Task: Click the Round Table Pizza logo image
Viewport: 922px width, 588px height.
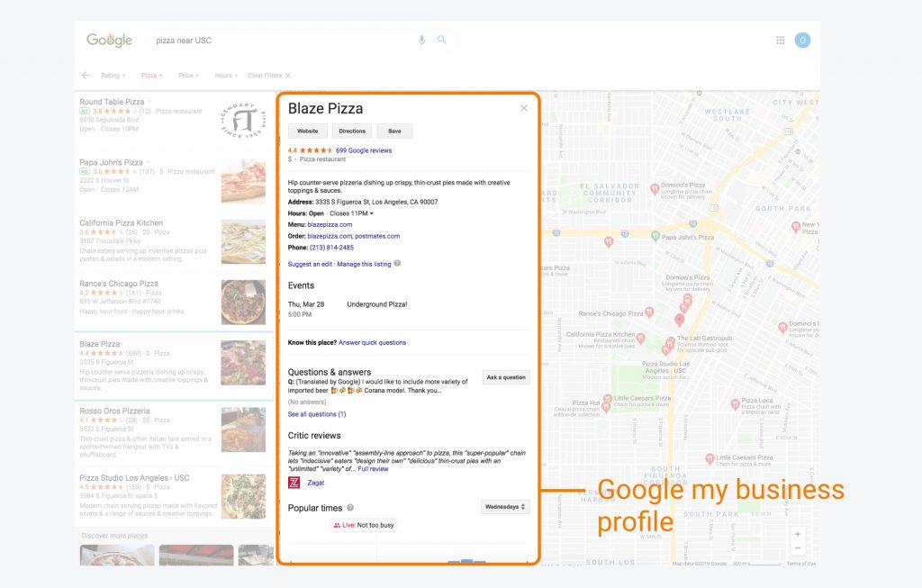Action: click(243, 120)
